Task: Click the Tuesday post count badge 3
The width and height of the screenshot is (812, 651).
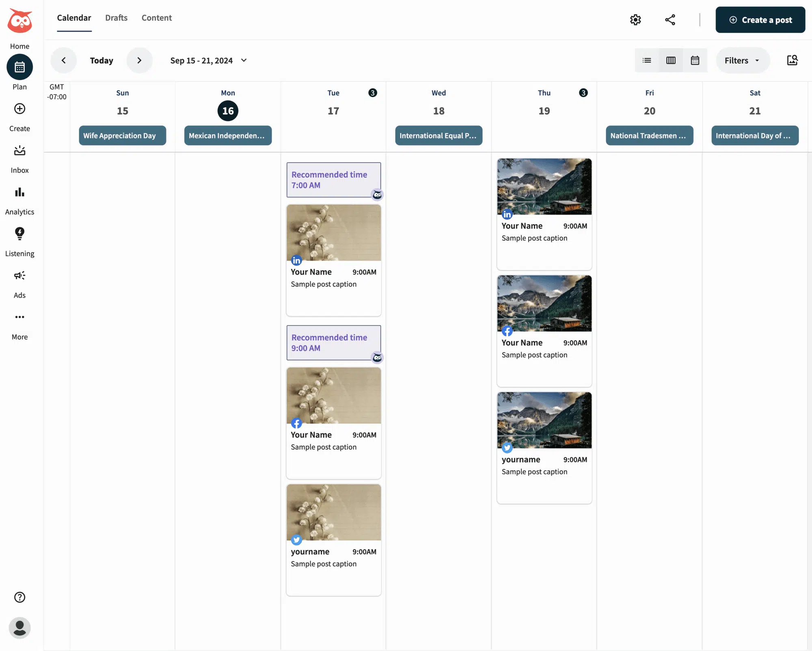Action: click(373, 93)
